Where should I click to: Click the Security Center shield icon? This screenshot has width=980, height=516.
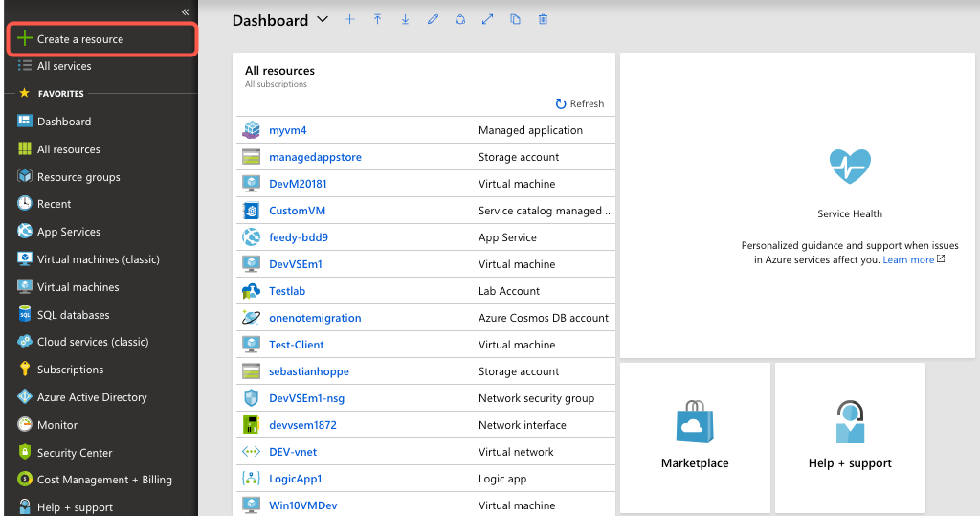click(x=24, y=452)
